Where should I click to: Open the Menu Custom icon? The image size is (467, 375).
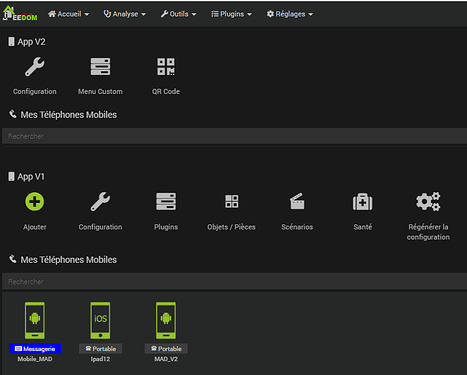point(100,67)
